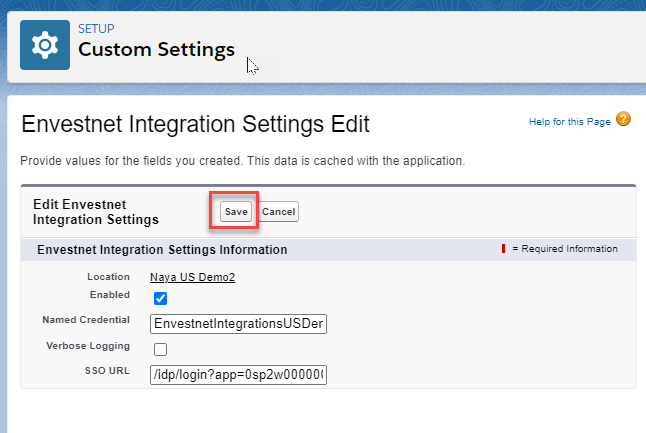
Task: Click the Location field label
Action: pos(108,276)
